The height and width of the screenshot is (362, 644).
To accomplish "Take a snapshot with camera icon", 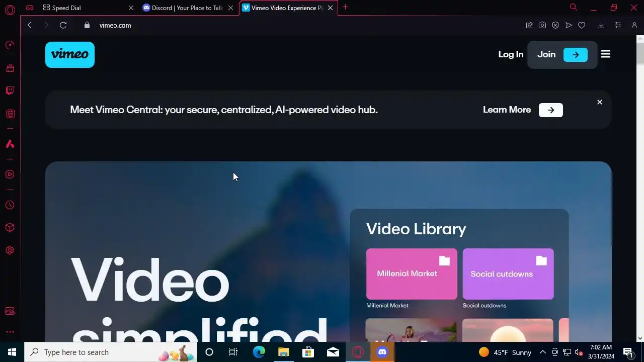I will [x=542, y=25].
